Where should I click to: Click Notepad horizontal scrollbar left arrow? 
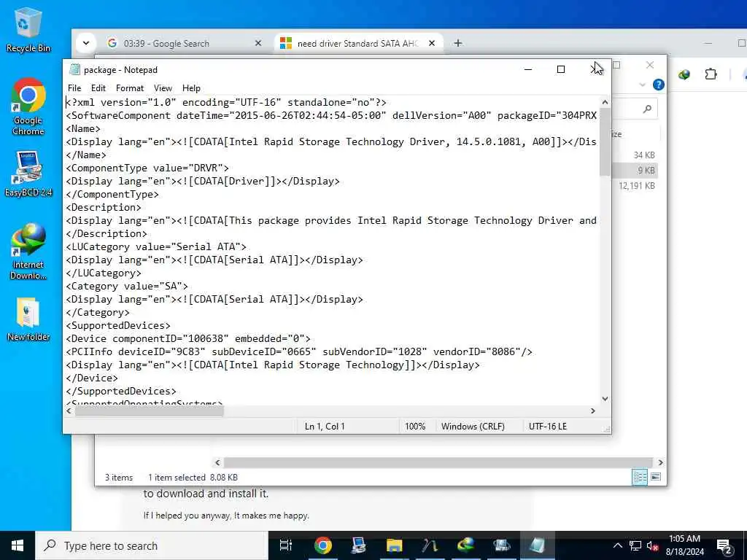(x=69, y=411)
